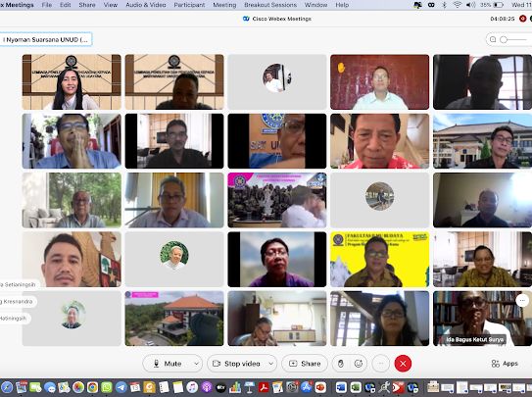This screenshot has height=397, width=532.
Task: Open the Participant menu
Action: (189, 5)
